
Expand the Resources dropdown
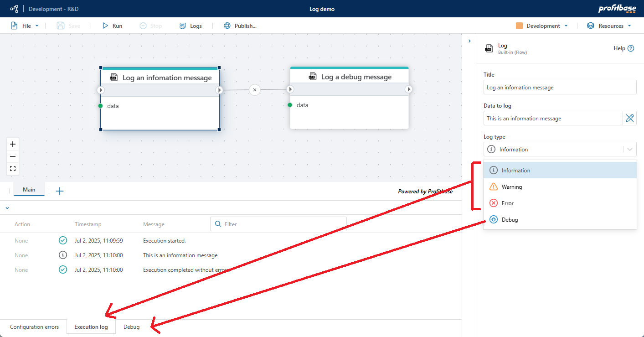(x=609, y=26)
